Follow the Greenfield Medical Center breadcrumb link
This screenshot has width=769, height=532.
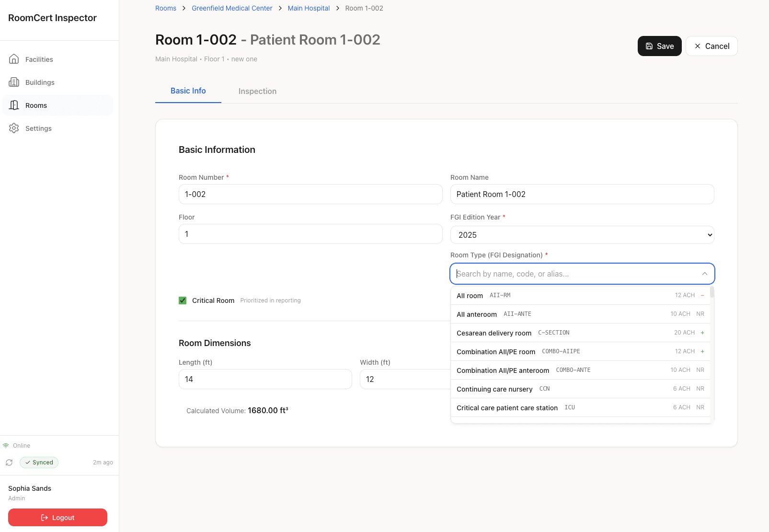(x=232, y=8)
